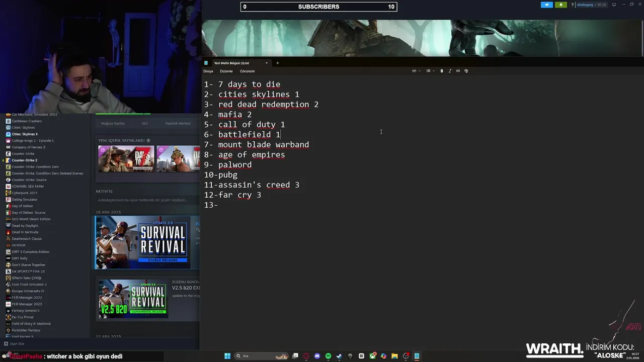Image resolution: width=644 pixels, height=362 pixels.
Task: Open File Explorer from the taskbar
Action: [x=394, y=356]
